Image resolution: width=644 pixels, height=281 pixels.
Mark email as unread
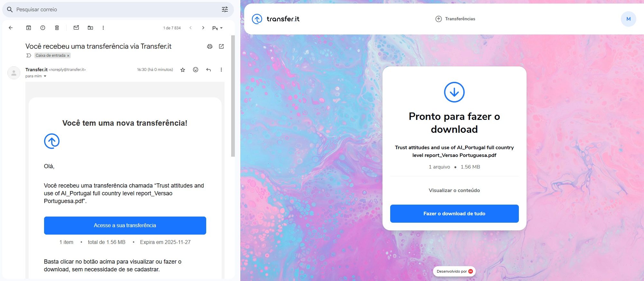[x=76, y=28]
